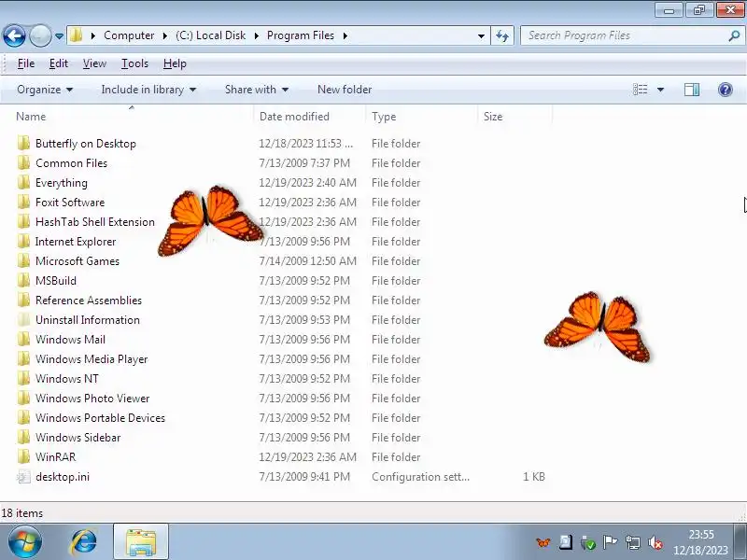Click the Refresh button beside address bar
This screenshot has height=560, width=747.
tap(502, 35)
